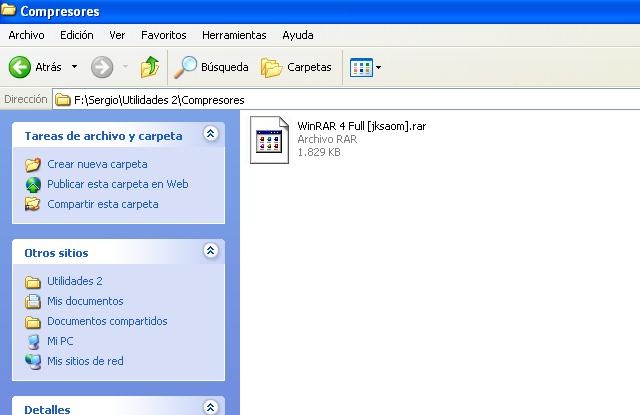Open the Mis documentos link
640x415 pixels.
[85, 301]
